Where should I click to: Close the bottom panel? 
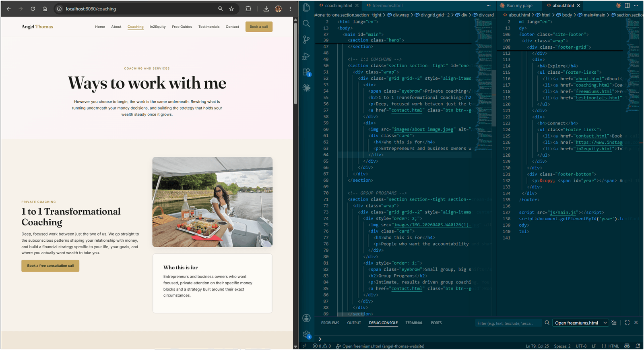636,323
